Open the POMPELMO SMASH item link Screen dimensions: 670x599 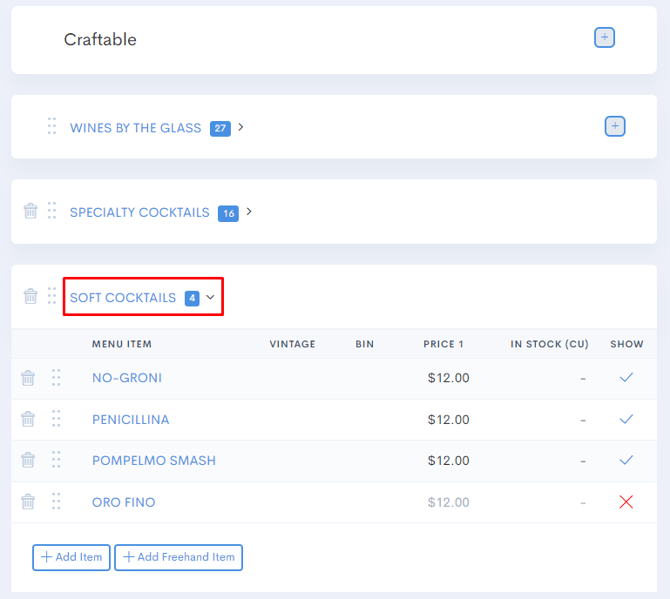(154, 461)
